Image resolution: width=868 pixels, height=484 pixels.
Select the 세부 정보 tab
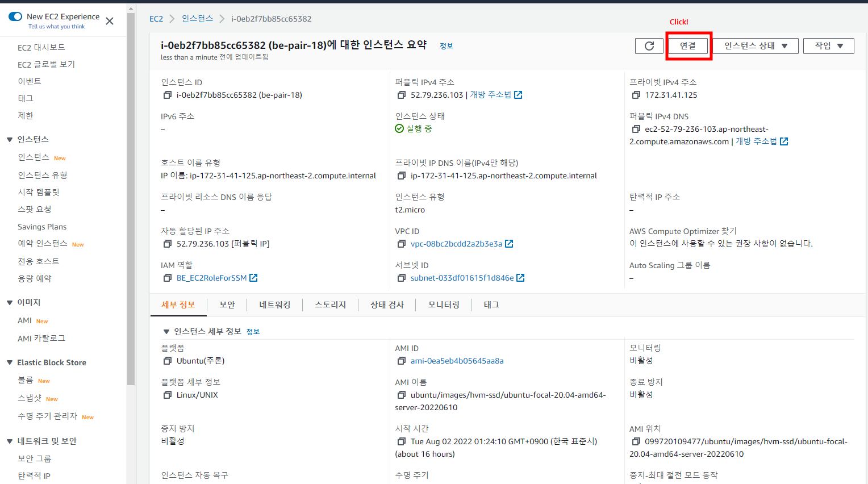pos(178,305)
